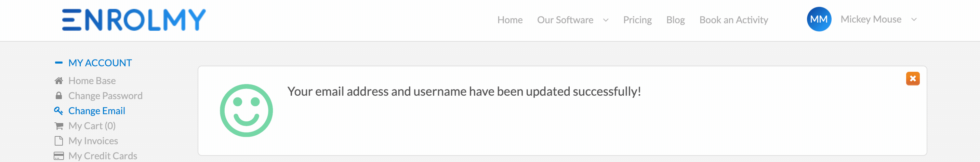This screenshot has width=980, height=162.
Task: Select Book an Activity in navigation
Action: point(733,20)
